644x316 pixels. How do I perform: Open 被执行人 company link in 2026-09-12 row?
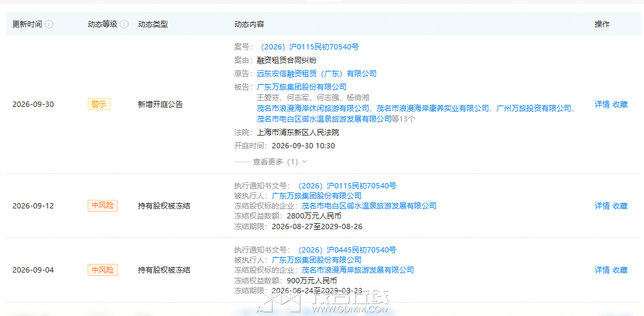[317, 196]
